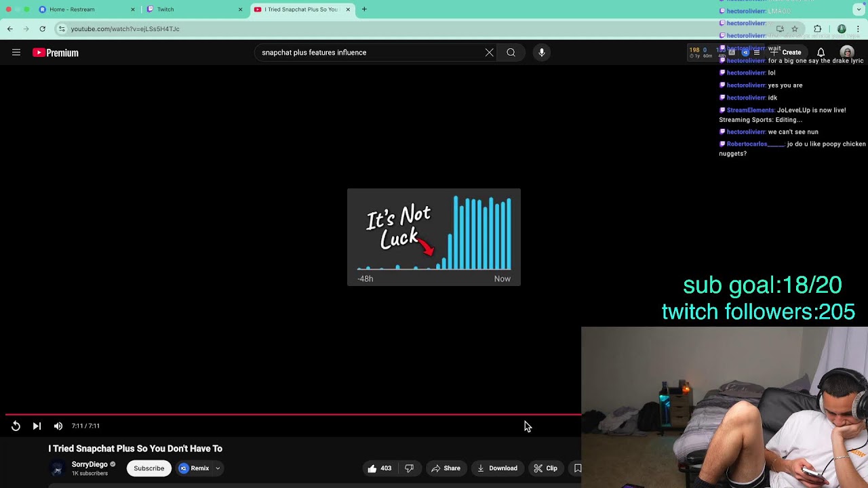Screen dimensions: 868x488
Task: Run search with the magnifier button
Action: [511, 52]
